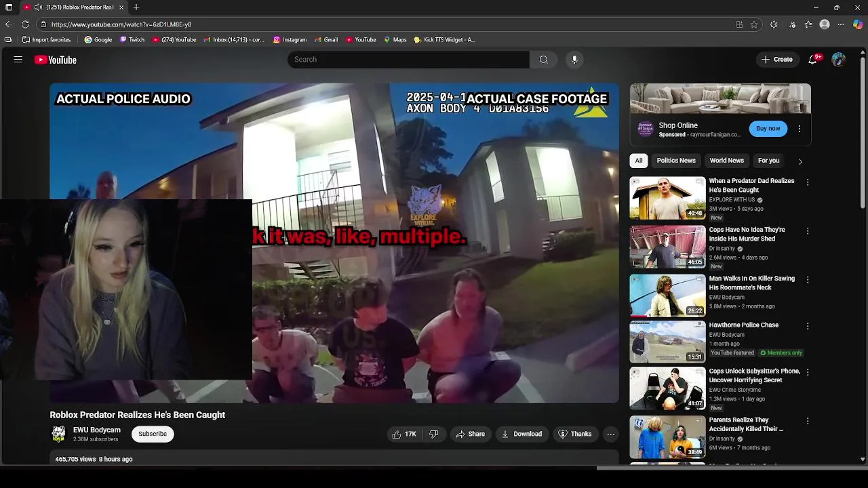Mute the tab via speaker icon
Image resolution: width=868 pixels, height=488 pixels.
coord(38,7)
